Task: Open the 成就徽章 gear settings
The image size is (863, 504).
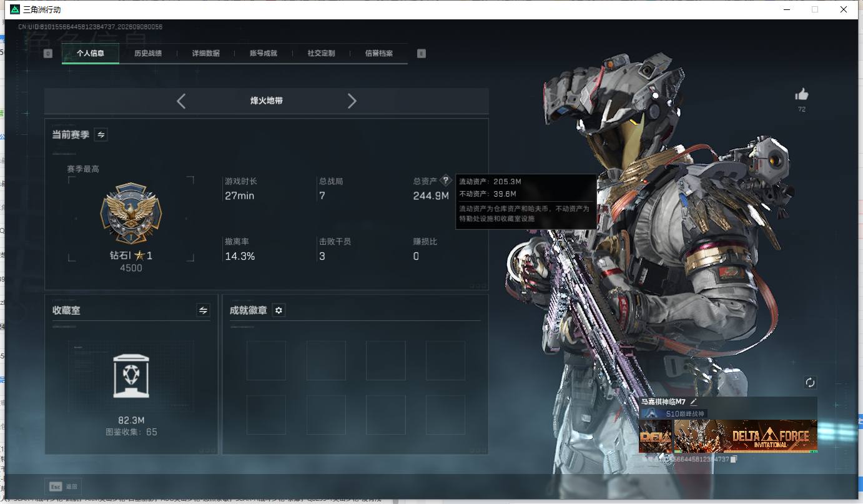Action: (279, 310)
